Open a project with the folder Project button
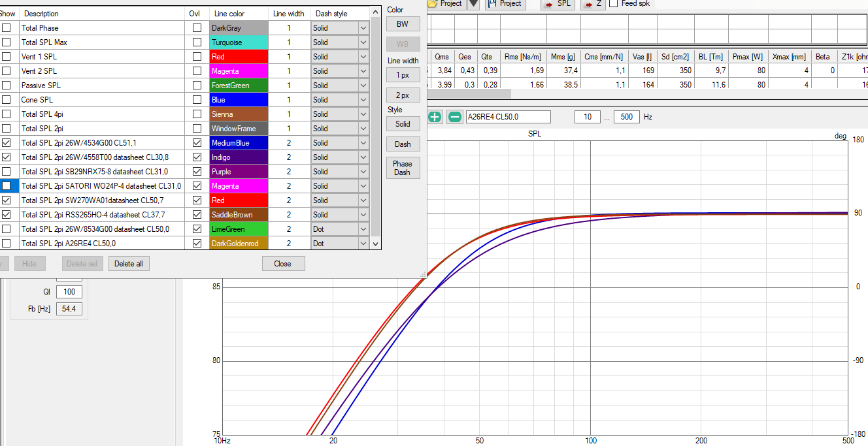This screenshot has width=868, height=446. pos(445,3)
